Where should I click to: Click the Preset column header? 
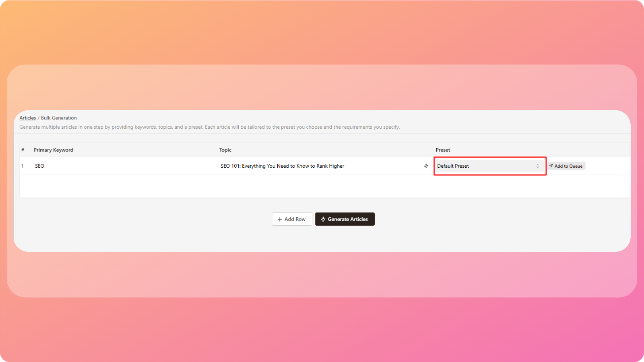(x=443, y=150)
